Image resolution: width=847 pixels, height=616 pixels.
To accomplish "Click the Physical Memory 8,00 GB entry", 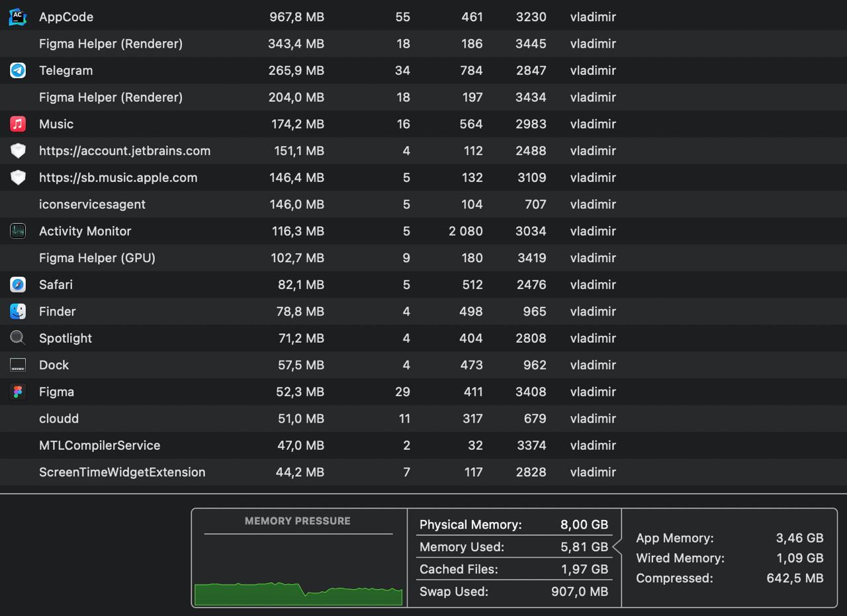I will [513, 525].
